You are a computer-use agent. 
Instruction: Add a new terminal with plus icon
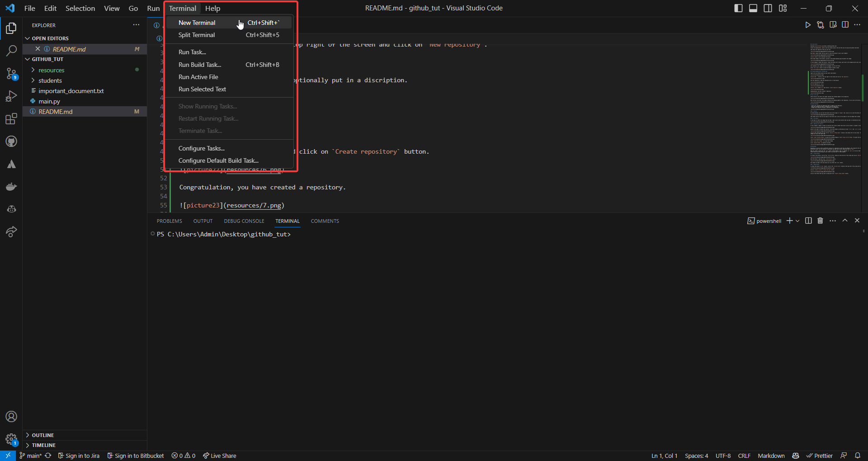tap(789, 221)
